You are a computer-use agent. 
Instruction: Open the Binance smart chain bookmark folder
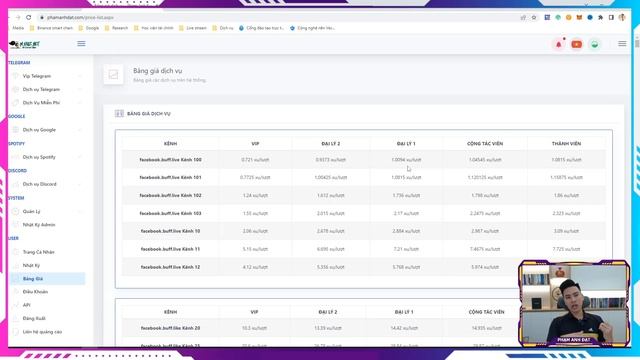coord(51,28)
